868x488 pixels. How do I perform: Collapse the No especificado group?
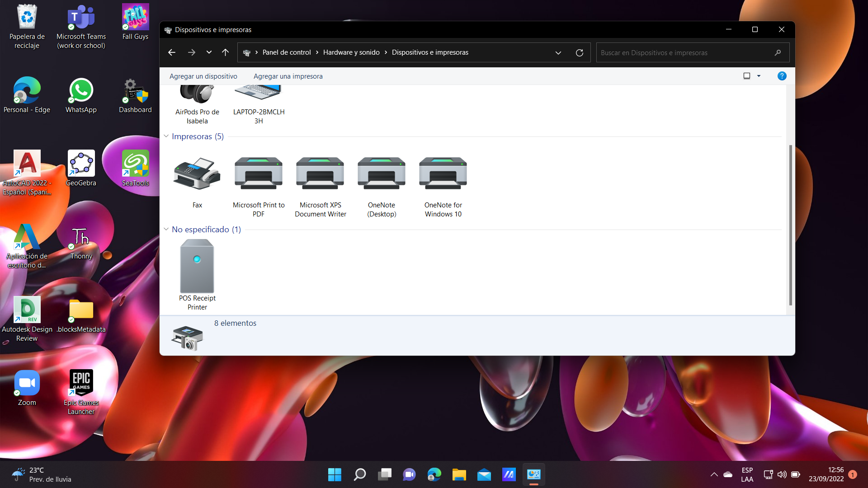click(166, 229)
